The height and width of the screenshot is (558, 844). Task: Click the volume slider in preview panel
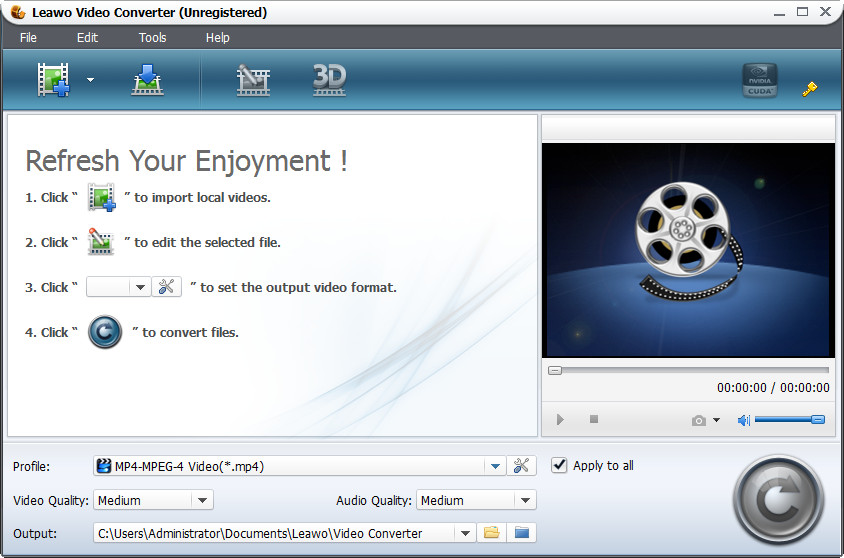[x=789, y=420]
